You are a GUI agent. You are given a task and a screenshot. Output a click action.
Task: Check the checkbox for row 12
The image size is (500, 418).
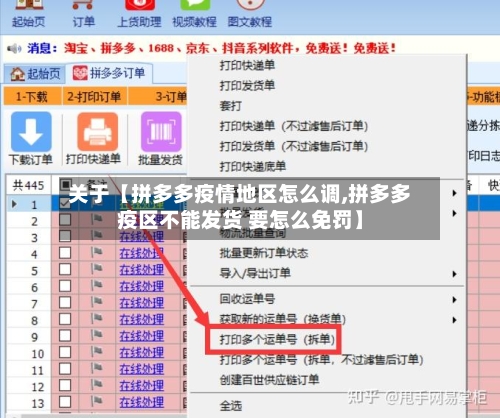[x=65, y=385]
